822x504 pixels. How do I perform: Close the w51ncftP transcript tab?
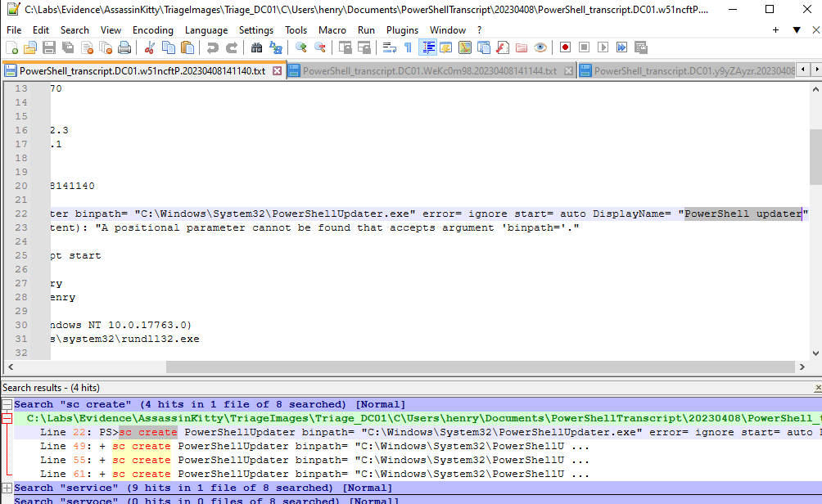coord(278,70)
